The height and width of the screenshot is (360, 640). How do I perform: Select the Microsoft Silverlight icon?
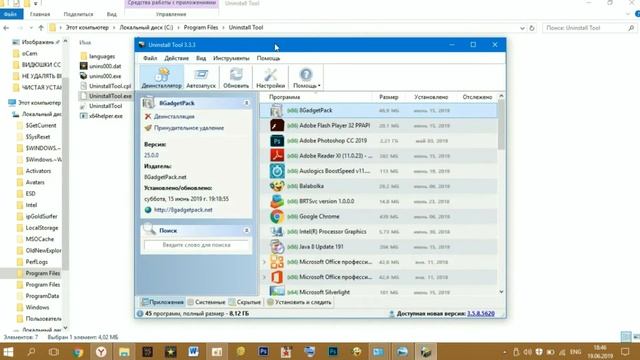[x=277, y=291]
